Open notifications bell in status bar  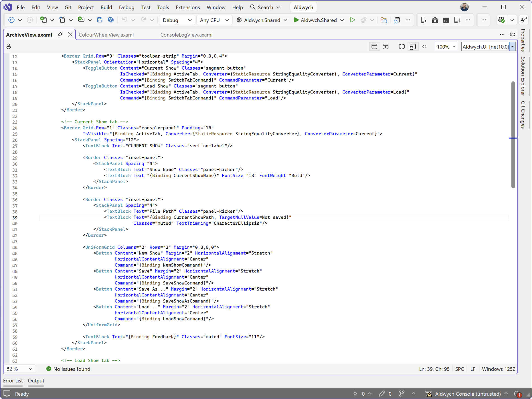click(518, 394)
